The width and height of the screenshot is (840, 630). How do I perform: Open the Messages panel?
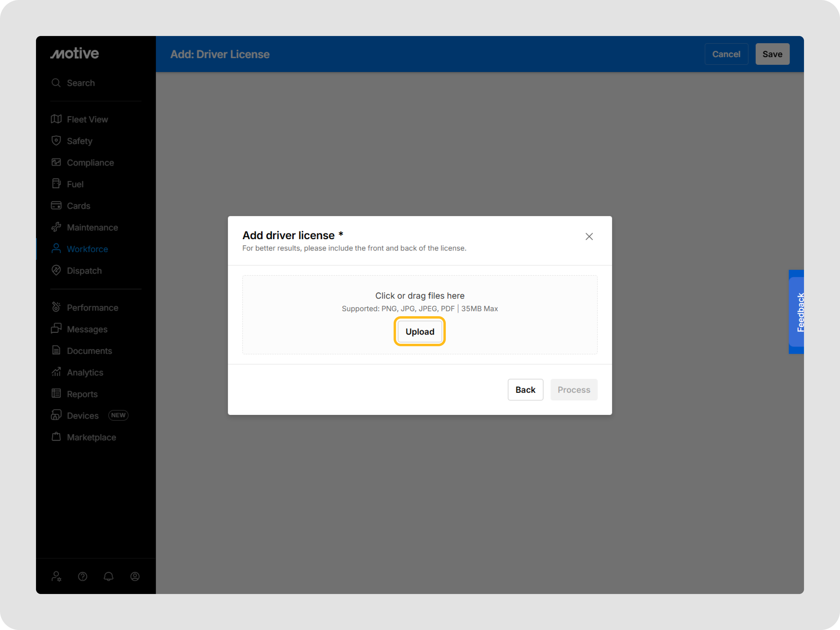tap(87, 329)
